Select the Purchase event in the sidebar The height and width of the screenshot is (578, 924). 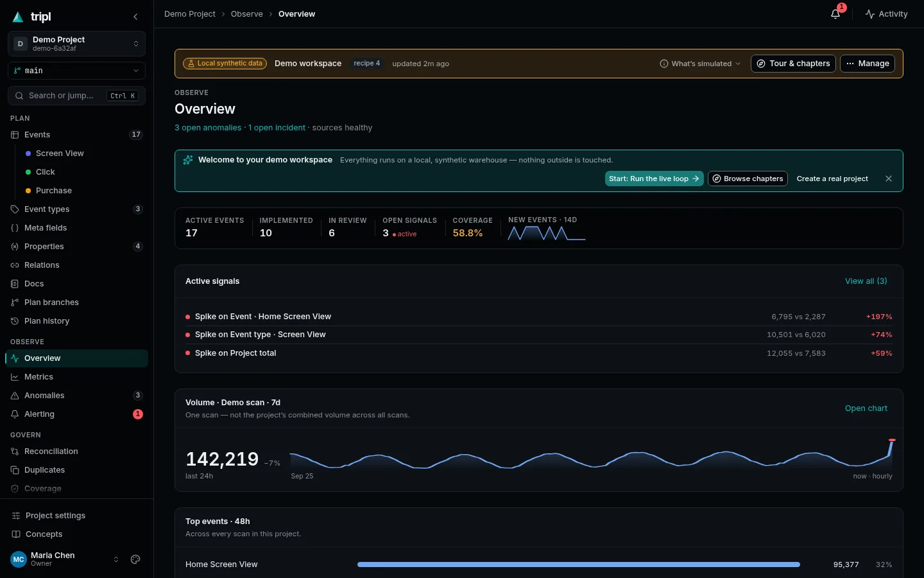(83, 191)
